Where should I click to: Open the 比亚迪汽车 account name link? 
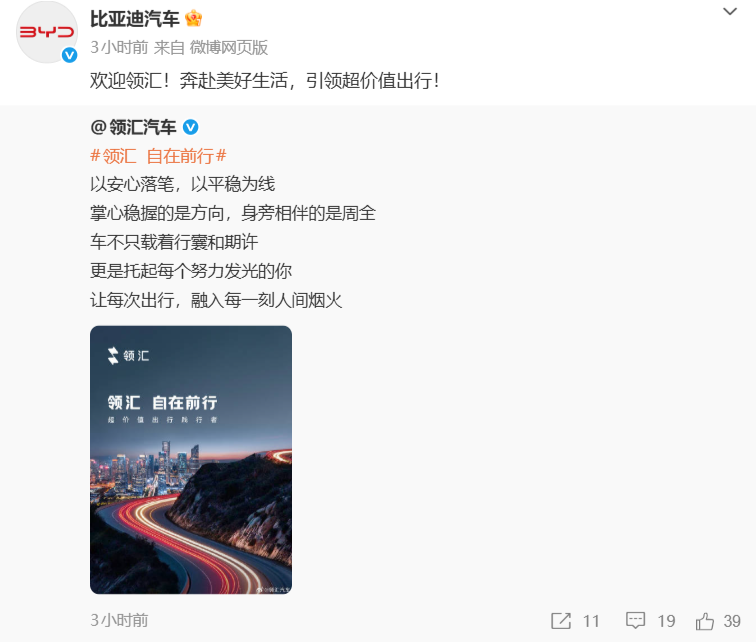click(x=135, y=19)
